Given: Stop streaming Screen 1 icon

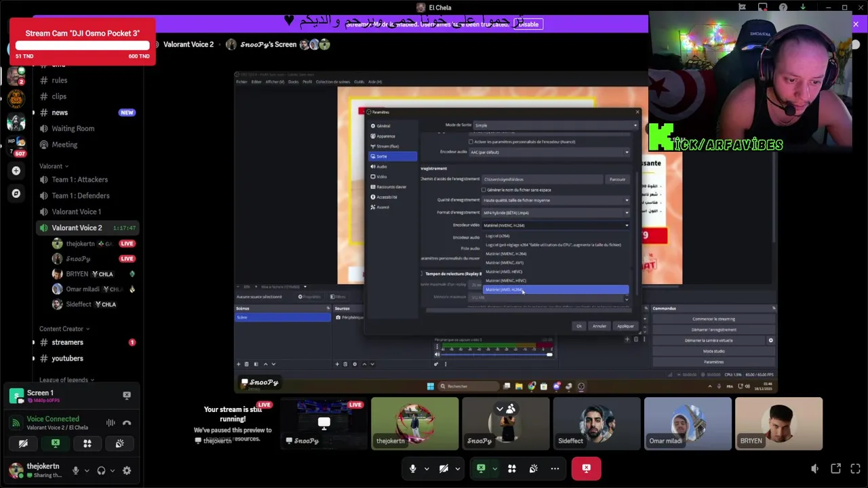Looking at the screenshot, I should pyautogui.click(x=127, y=395).
